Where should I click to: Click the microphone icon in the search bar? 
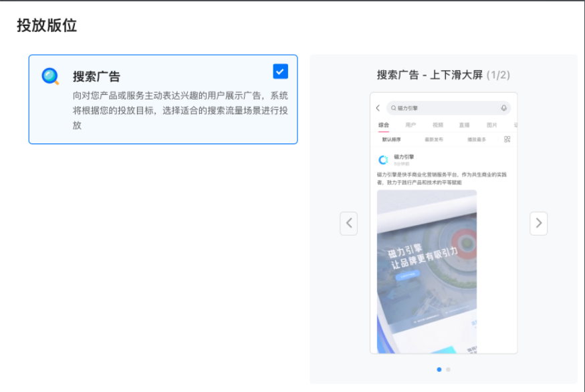[x=503, y=108]
